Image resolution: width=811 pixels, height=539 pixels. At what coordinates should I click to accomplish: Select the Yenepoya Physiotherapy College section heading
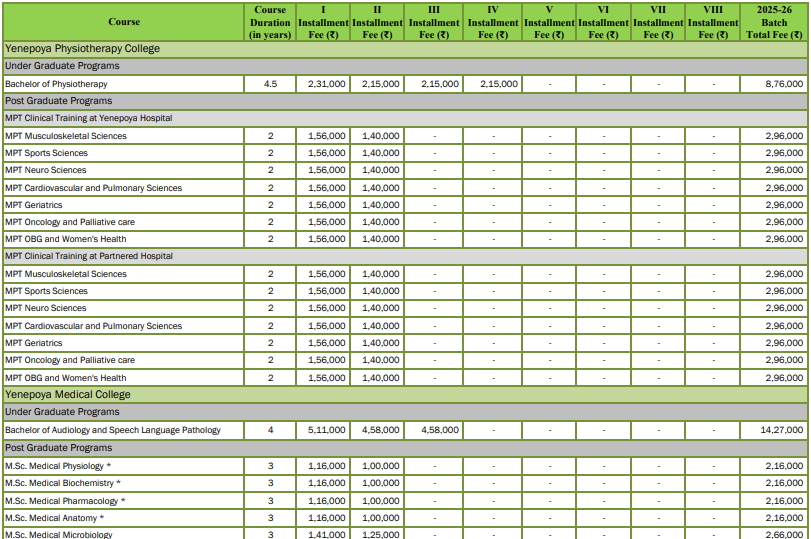click(x=82, y=48)
